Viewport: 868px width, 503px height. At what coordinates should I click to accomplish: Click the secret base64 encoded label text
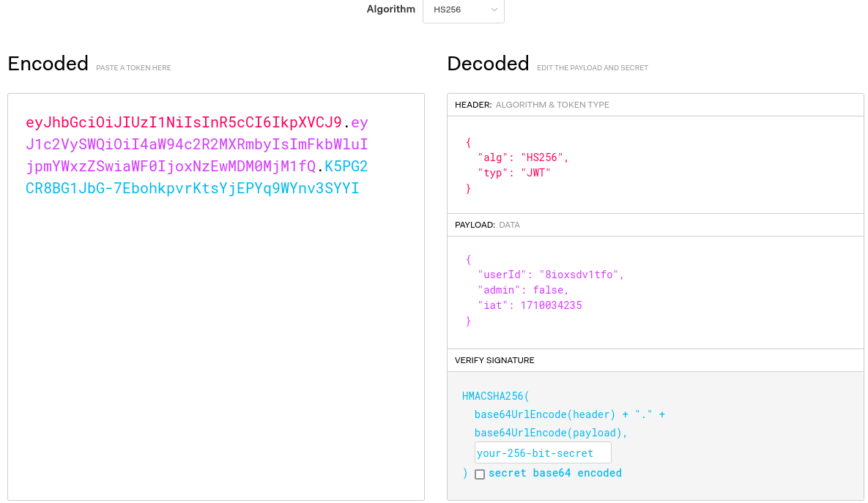pos(554,473)
